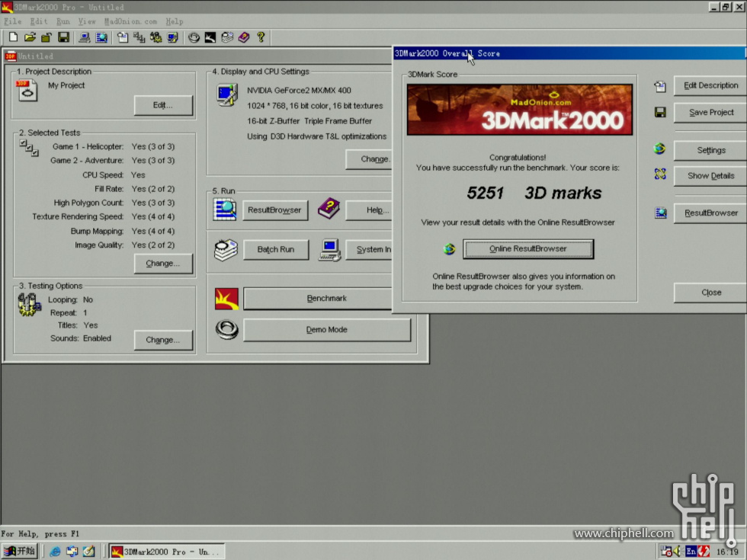
Task: Click the Show Details button
Action: (x=710, y=176)
